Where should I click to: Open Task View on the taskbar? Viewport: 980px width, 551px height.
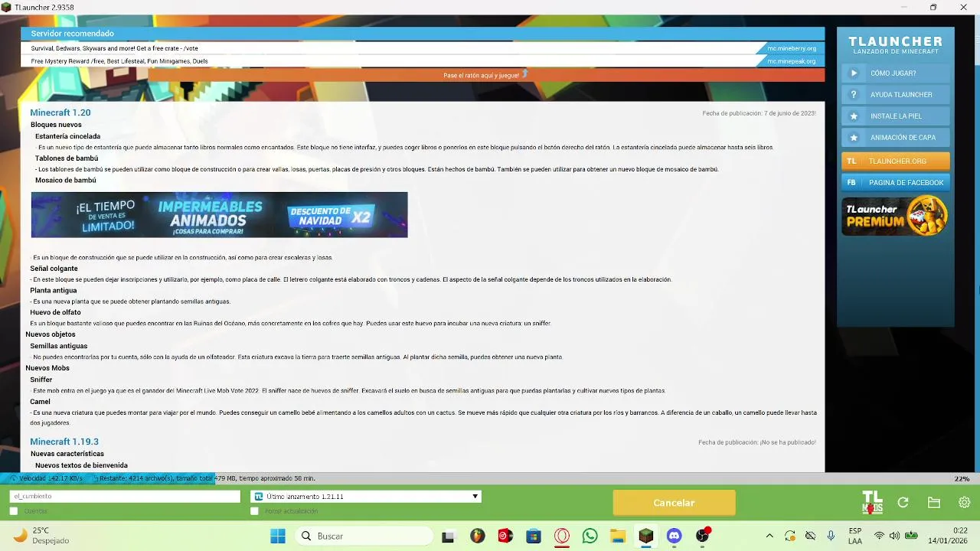click(x=448, y=536)
